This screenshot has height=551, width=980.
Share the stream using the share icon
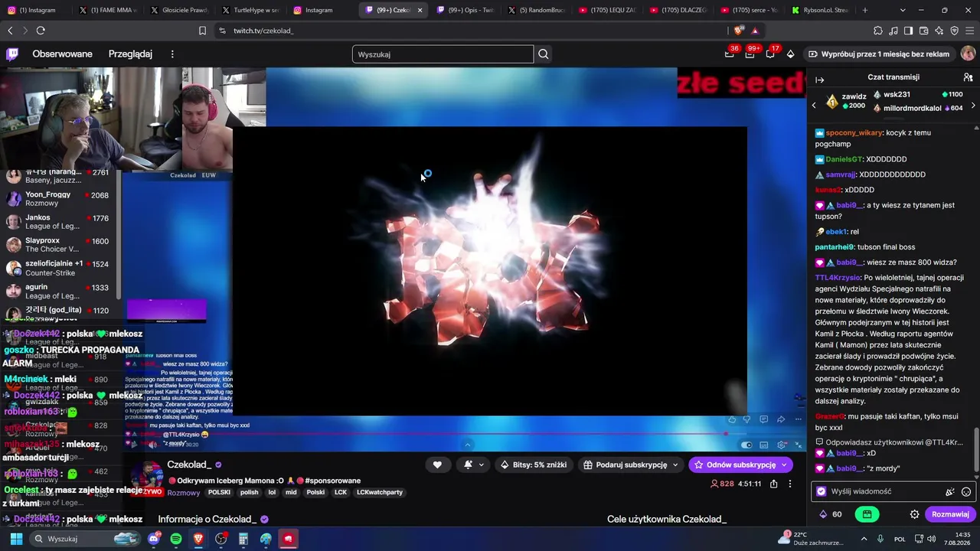coord(774,484)
